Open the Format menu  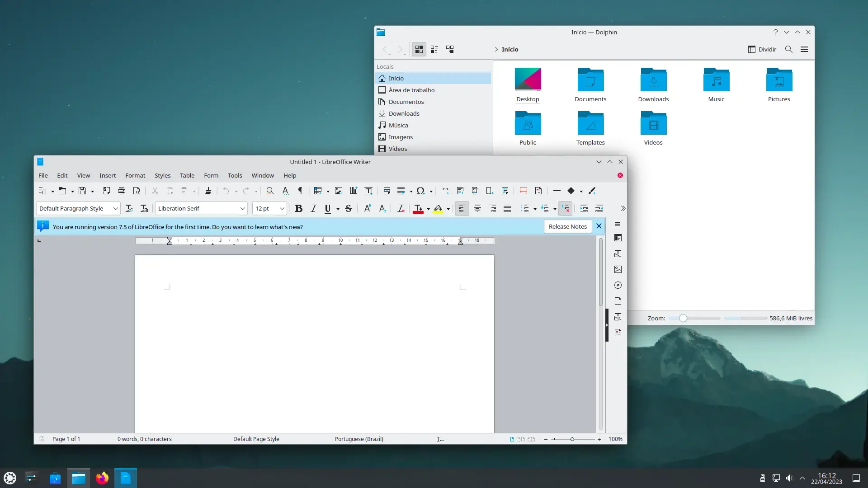(x=135, y=175)
